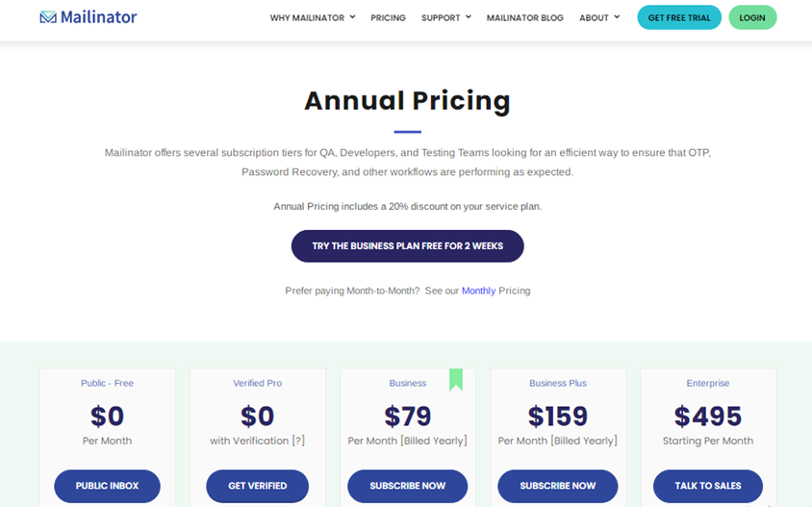Expand the Support menu chevron
Screen dimensions: 812x507
469,17
